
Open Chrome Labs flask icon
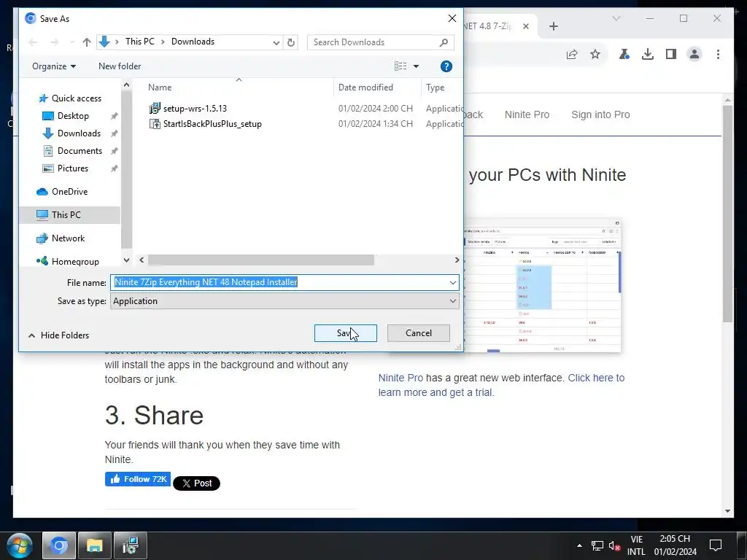(624, 54)
